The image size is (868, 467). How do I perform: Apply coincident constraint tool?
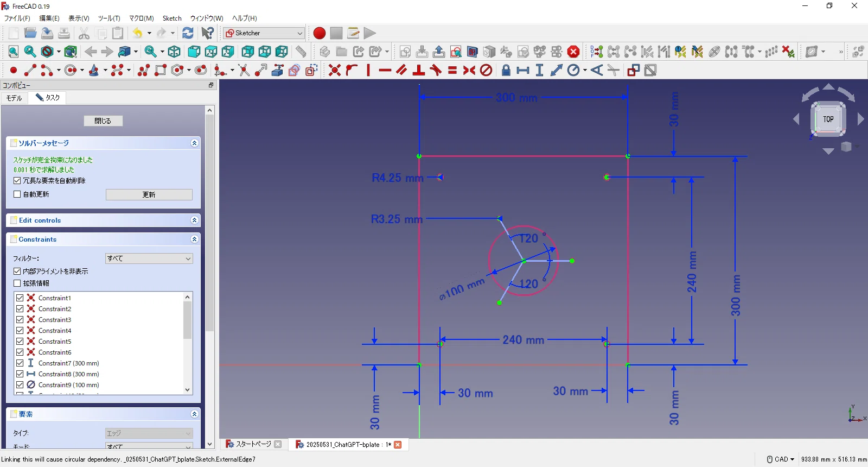coord(335,70)
